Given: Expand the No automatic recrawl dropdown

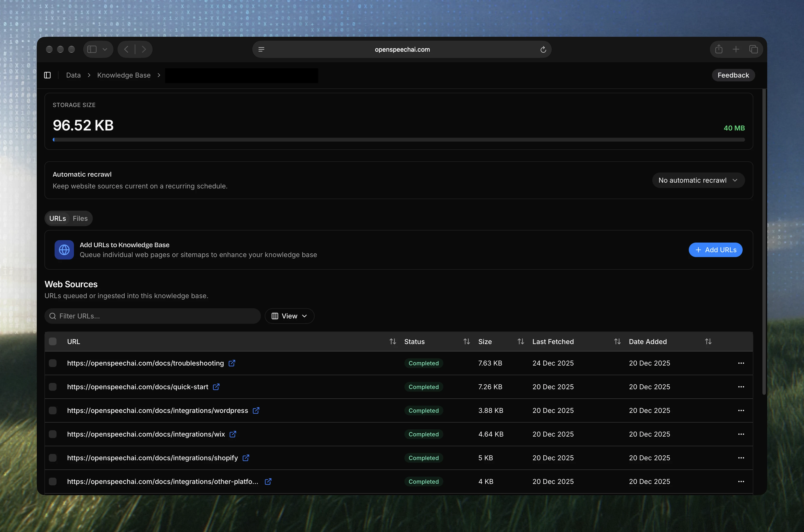Looking at the screenshot, I should 698,180.
